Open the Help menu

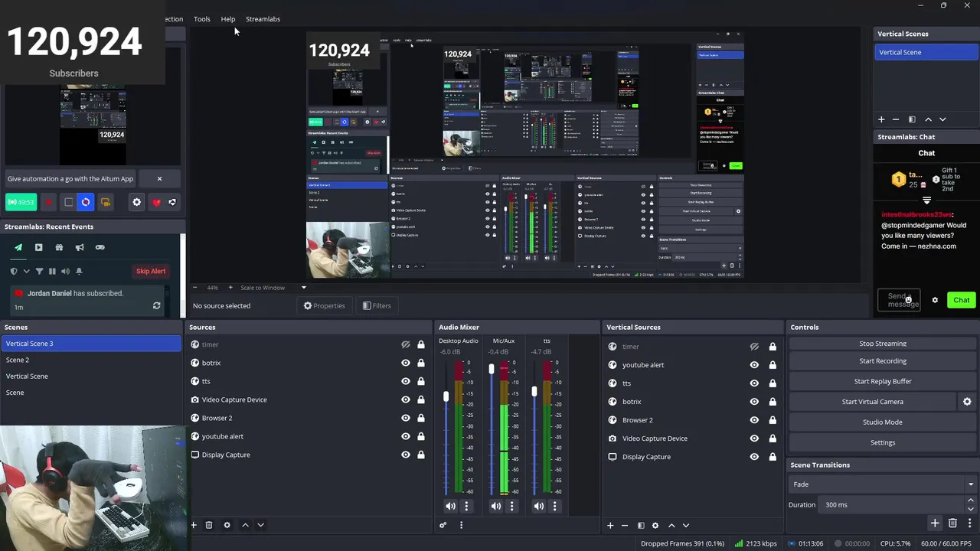(228, 19)
